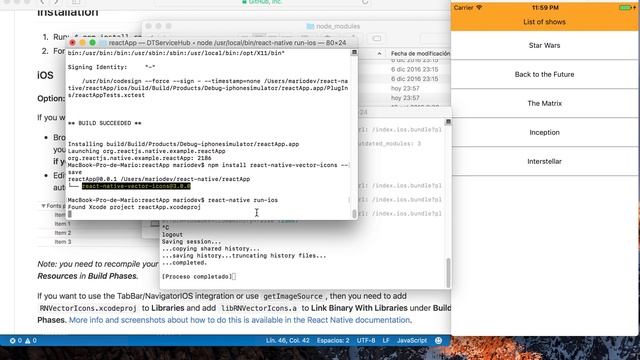
Task: Open the Star Wars show in the simulator
Action: pyautogui.click(x=544, y=45)
